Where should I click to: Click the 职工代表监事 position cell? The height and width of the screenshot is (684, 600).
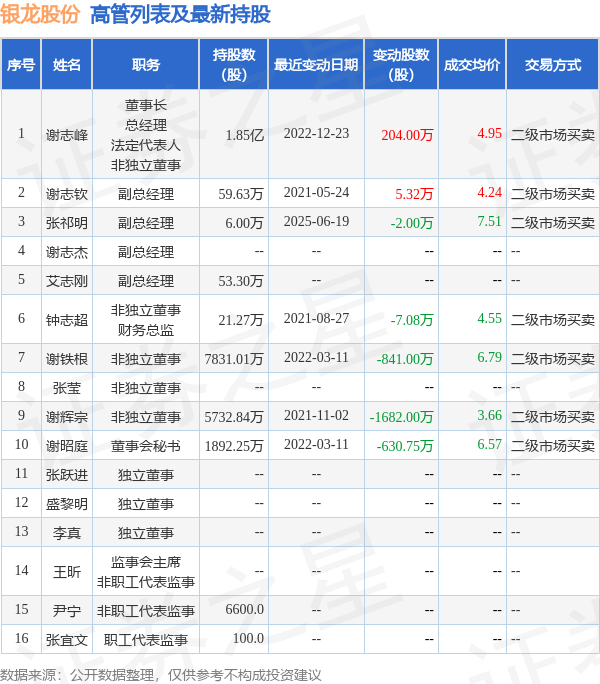146,640
